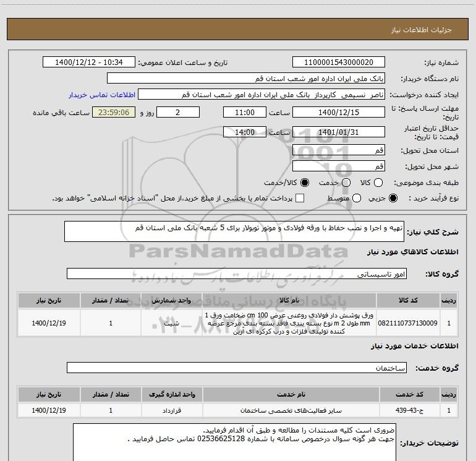Click unit cell شیت
The width and height of the screenshot is (476, 461).
pos(171,323)
